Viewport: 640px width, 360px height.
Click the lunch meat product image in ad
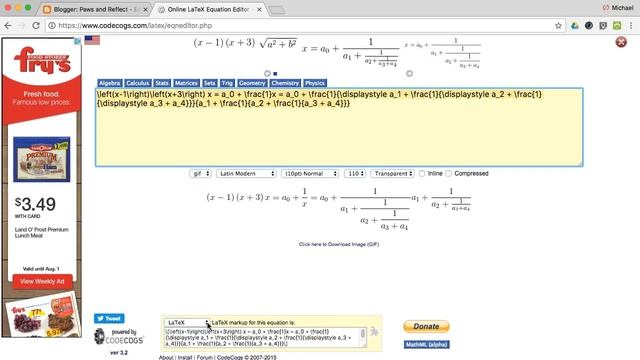pyautogui.click(x=42, y=159)
